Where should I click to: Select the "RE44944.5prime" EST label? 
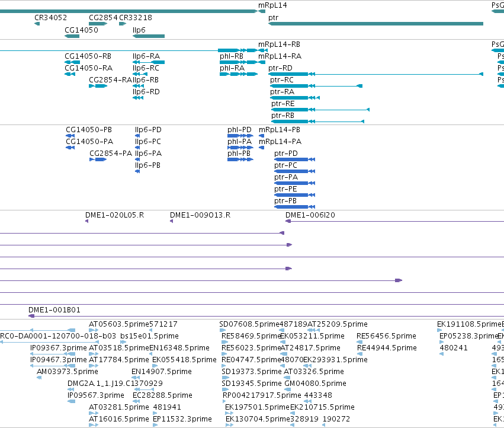tap(387, 348)
